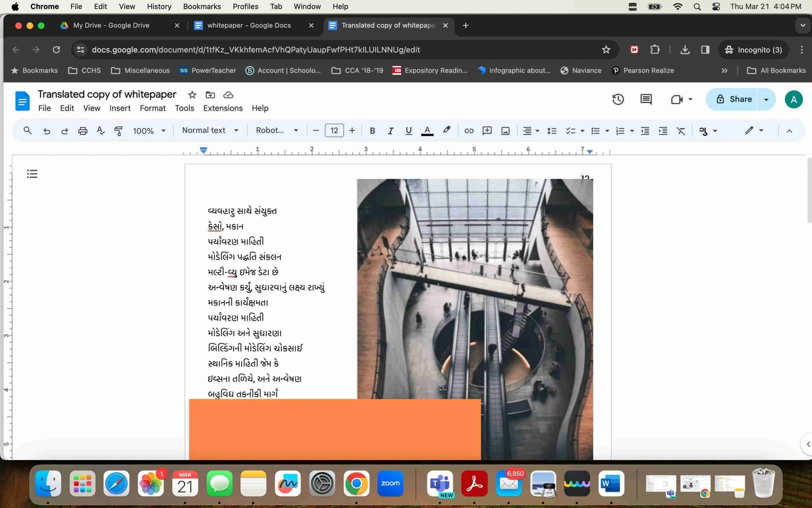Screen dimensions: 812x508
Task: Open the editing mode pencil dropdown
Action: pos(754,130)
